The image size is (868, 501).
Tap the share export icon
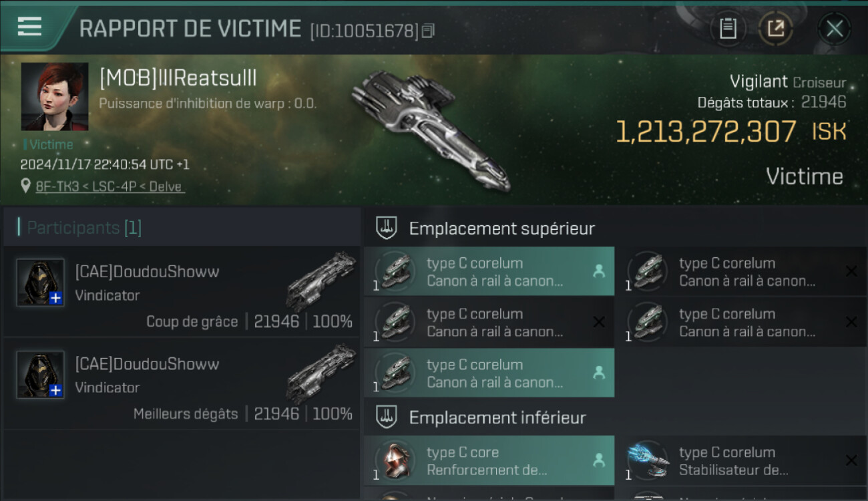pos(775,29)
